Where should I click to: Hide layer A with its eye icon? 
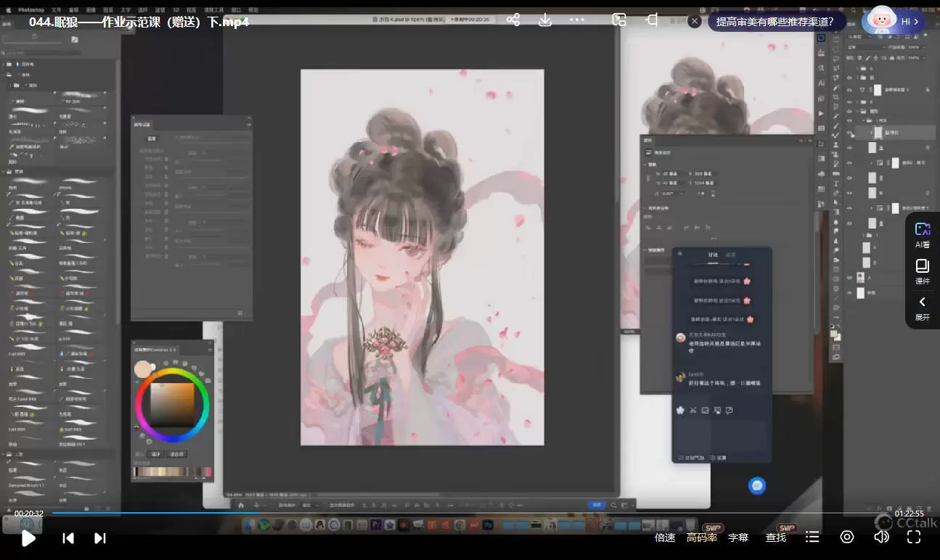849,276
